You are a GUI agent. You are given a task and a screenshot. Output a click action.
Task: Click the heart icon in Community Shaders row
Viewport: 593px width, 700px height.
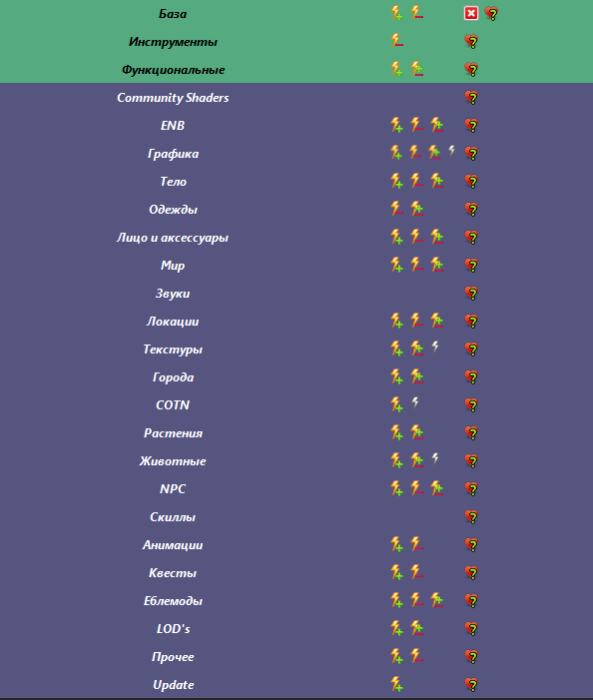tap(471, 97)
